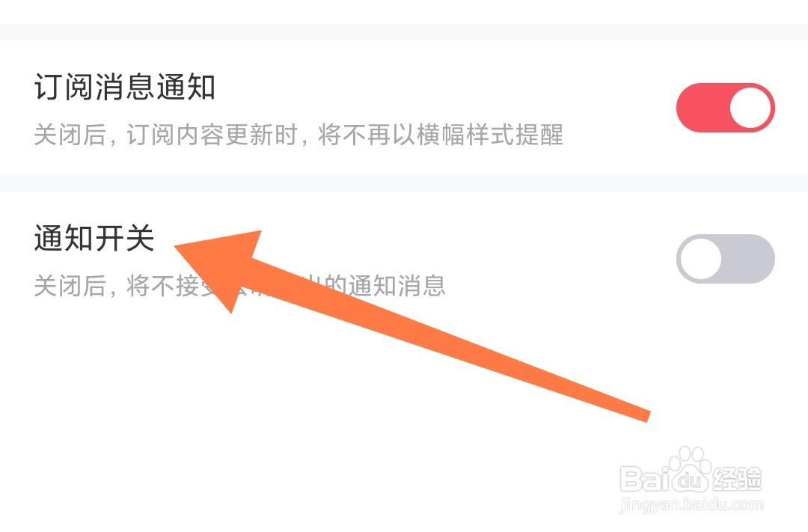Click the Bai text in the watermark logo
The height and width of the screenshot is (532, 808).
[645, 478]
